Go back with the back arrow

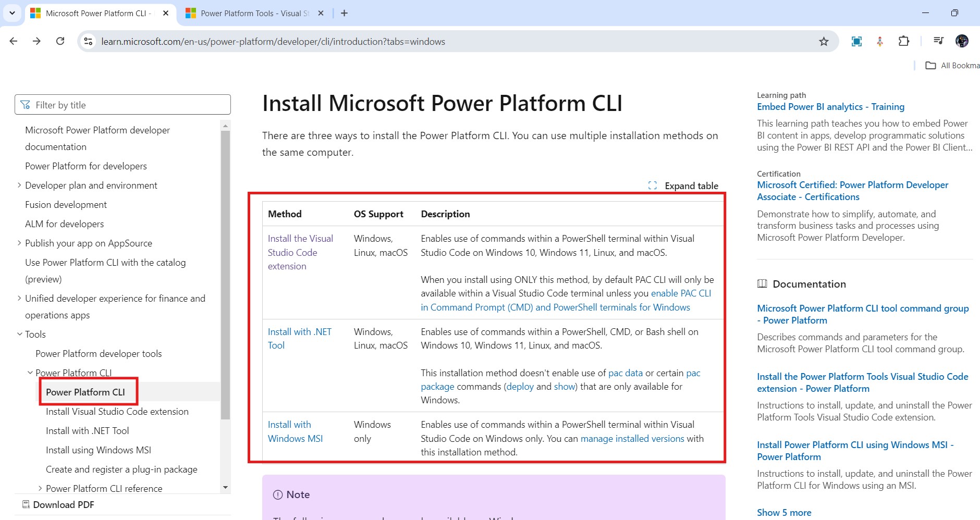click(14, 41)
